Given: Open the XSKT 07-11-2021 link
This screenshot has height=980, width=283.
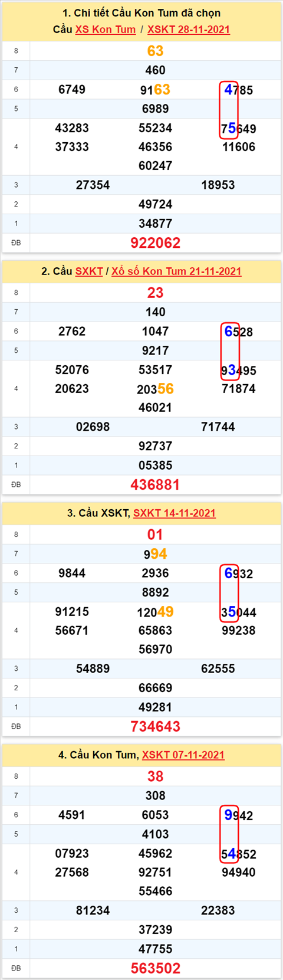Looking at the screenshot, I should (183, 755).
